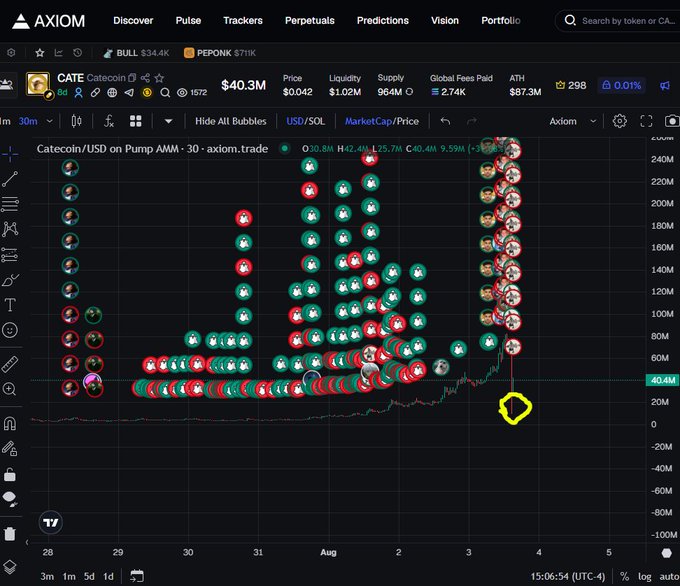Open the BULL $34.4K tracked token

click(x=136, y=53)
